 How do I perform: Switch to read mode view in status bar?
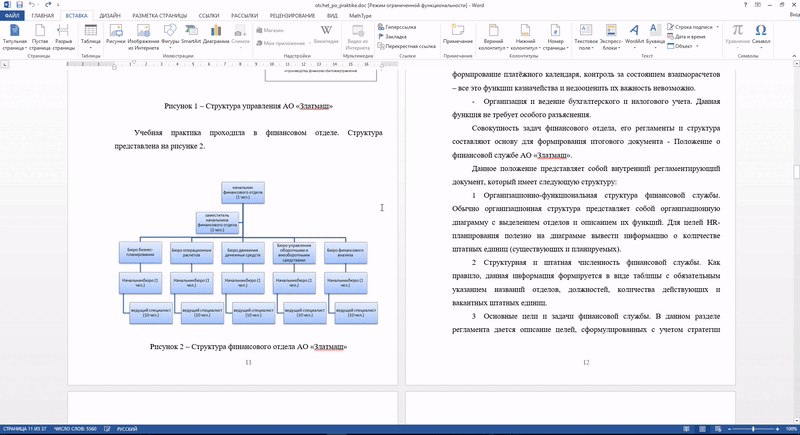click(x=686, y=429)
